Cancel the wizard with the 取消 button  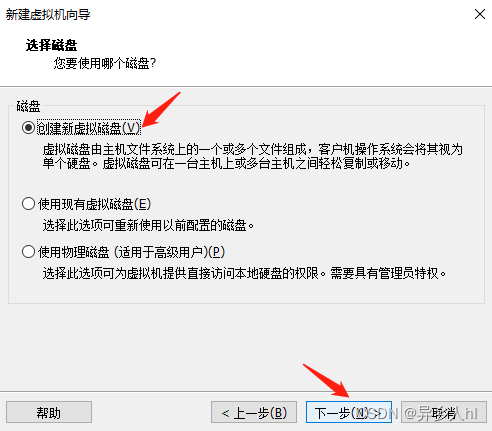click(x=444, y=412)
